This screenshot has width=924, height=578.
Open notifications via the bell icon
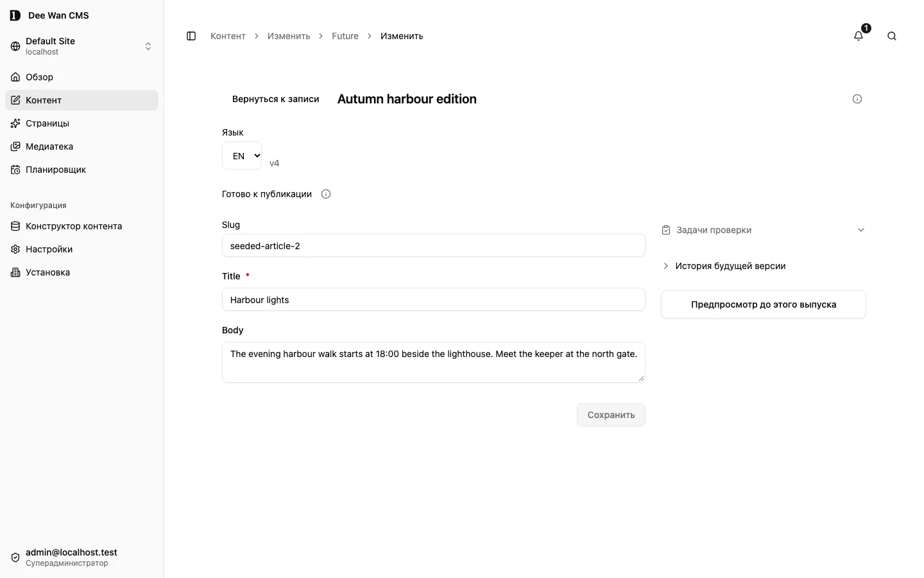[859, 36]
